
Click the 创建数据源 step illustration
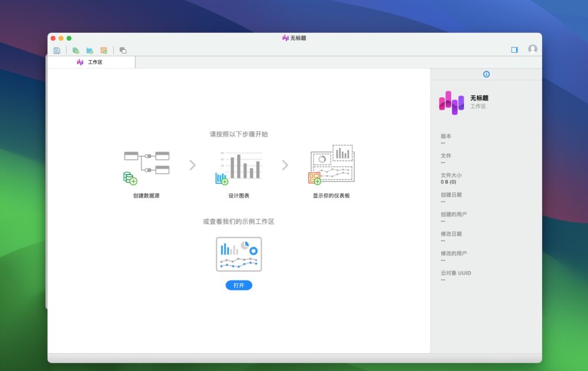tap(145, 165)
